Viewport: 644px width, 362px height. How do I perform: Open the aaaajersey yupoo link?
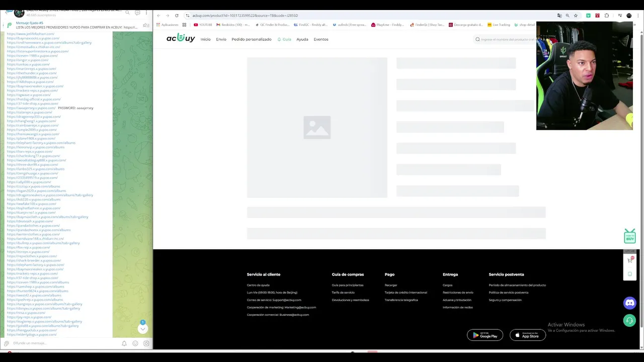pyautogui.click(x=31, y=108)
